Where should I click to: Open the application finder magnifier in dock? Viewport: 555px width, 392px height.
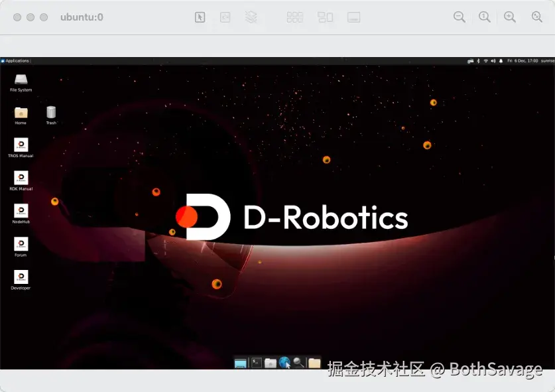coord(299,363)
